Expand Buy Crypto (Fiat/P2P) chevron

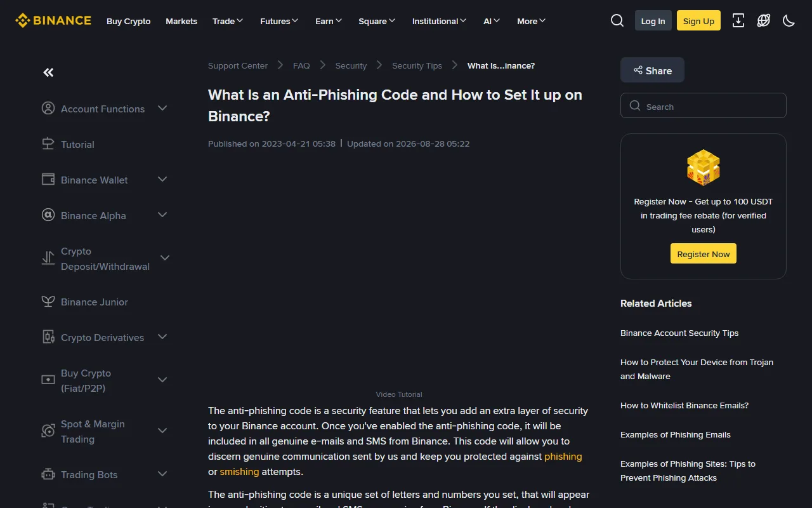(x=162, y=380)
